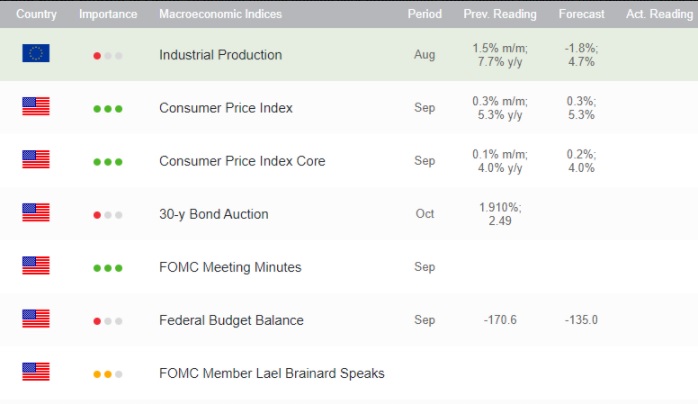Image resolution: width=698 pixels, height=404 pixels.
Task: Click orange importance dots for Brainard speech
Action: pyautogui.click(x=108, y=374)
